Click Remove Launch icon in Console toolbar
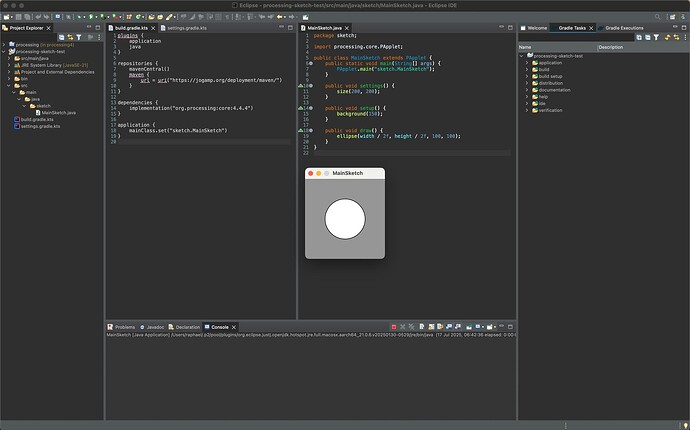Screen dimensions: 690x430 pyautogui.click(x=402, y=327)
